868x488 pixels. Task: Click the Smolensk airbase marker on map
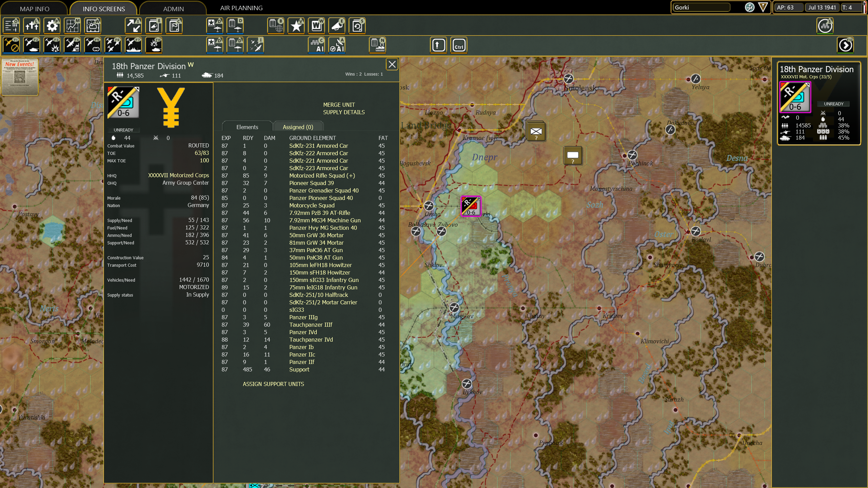[x=568, y=79]
